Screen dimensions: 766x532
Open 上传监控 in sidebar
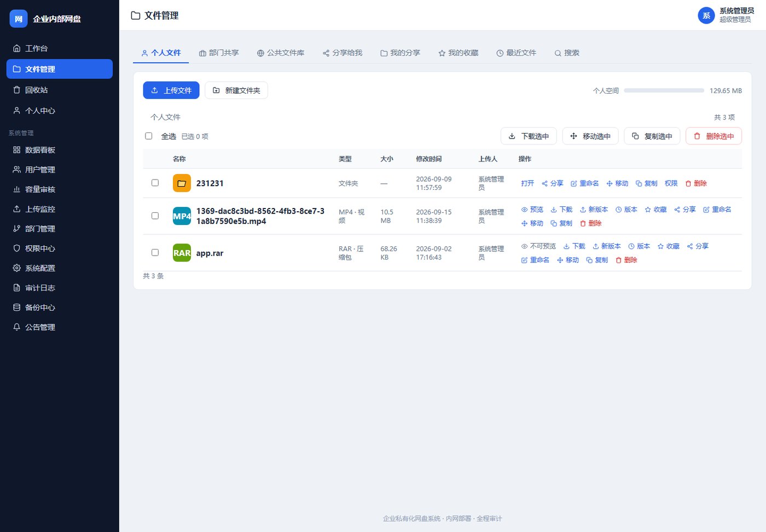click(60, 209)
